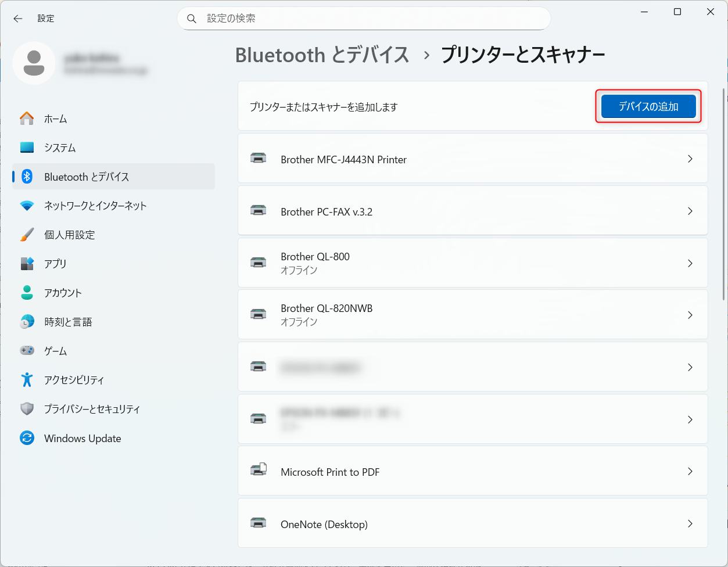Click Microsoft Print to PDF icon
The image size is (728, 567).
[258, 470]
